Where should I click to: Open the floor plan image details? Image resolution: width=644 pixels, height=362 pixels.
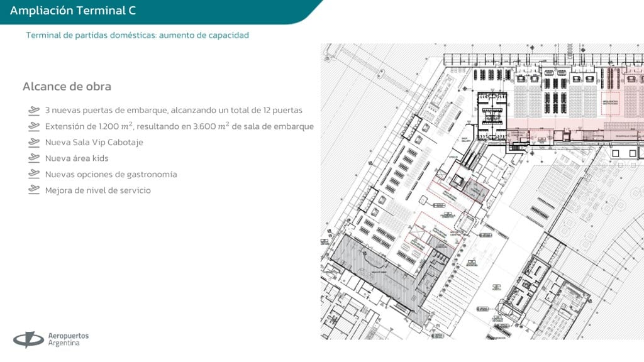point(481,189)
